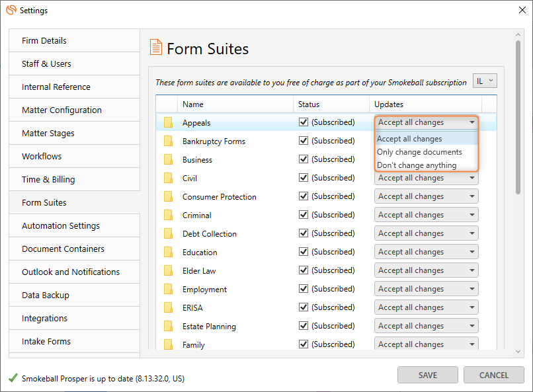Toggle the Civil subscribed checkbox

[x=304, y=178]
